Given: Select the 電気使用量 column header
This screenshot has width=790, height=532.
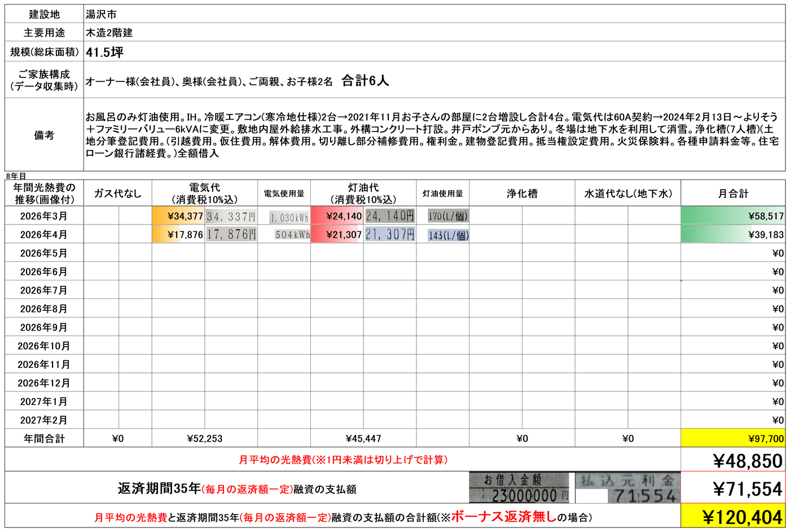Looking at the screenshot, I should click(284, 194).
